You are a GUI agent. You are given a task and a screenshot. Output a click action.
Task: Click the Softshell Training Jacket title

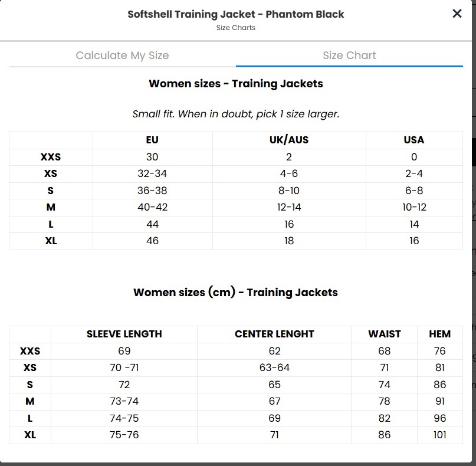pyautogui.click(x=236, y=14)
